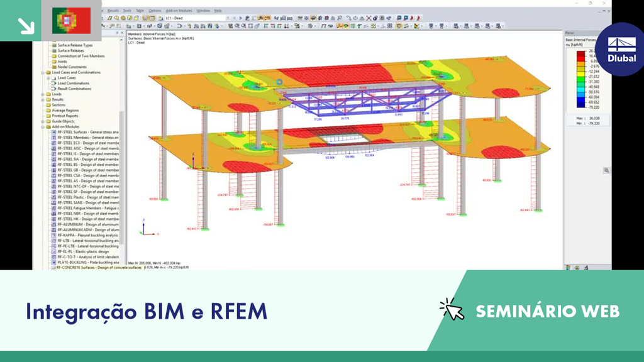Select Surface Releases tree item

point(70,50)
